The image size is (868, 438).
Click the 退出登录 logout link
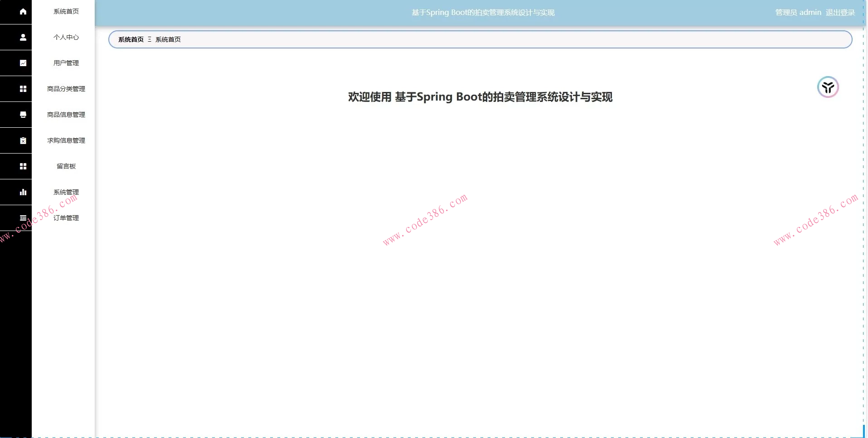tap(840, 13)
